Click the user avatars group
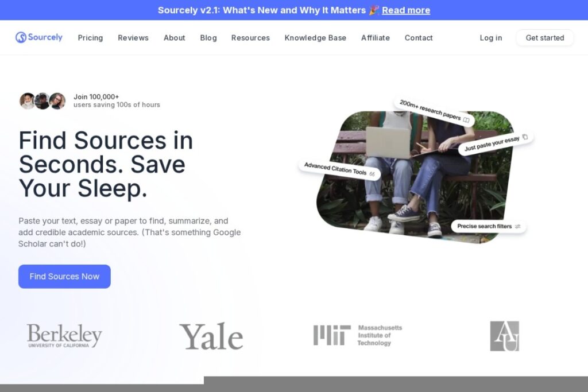The image size is (588, 392). 42,101
